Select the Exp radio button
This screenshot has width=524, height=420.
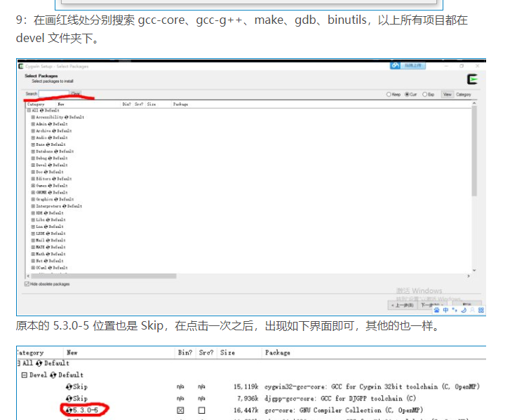pos(425,94)
